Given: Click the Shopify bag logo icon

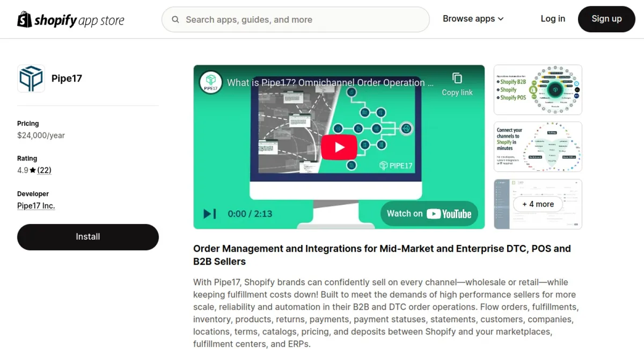Looking at the screenshot, I should click(x=25, y=19).
